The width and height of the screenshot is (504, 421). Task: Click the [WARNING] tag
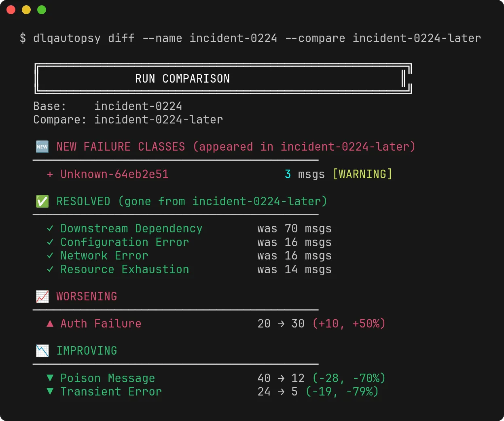(362, 174)
